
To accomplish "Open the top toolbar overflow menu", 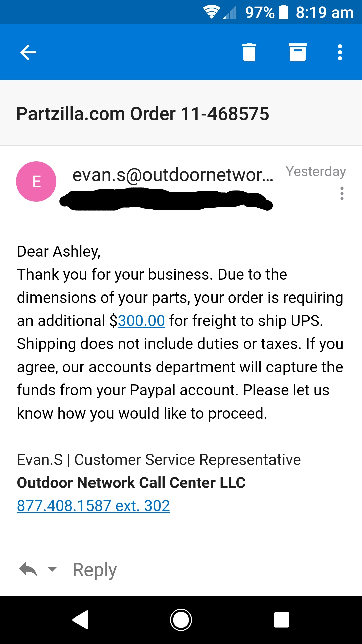I will click(x=340, y=52).
